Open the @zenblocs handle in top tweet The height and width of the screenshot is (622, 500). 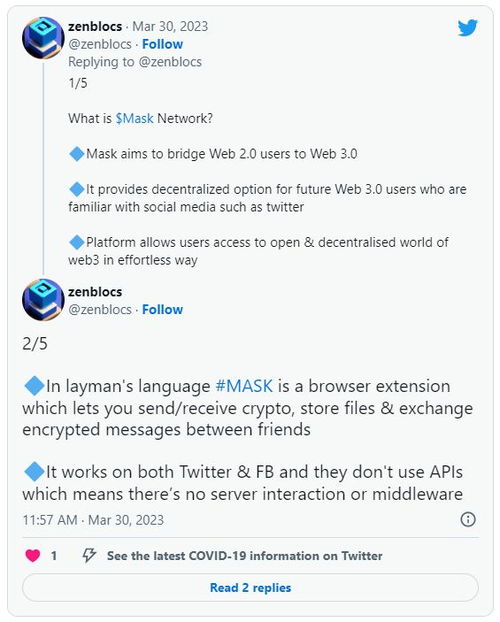(x=100, y=44)
